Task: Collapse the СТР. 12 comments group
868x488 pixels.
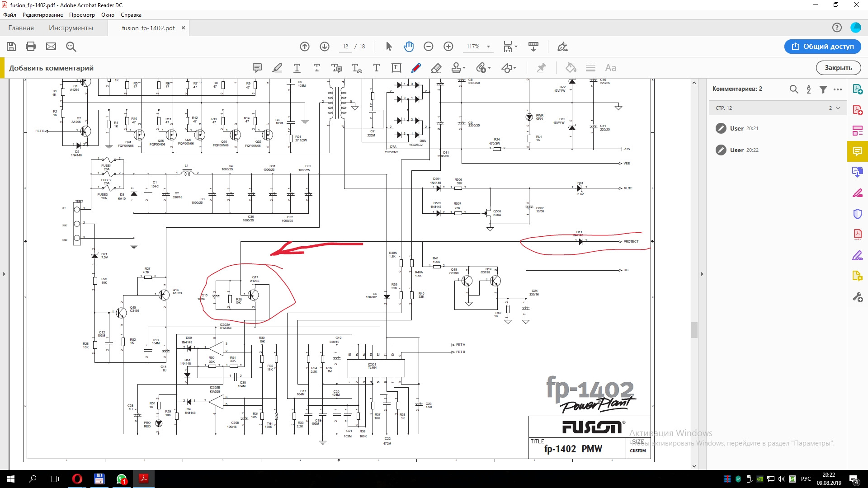Action: click(x=838, y=108)
